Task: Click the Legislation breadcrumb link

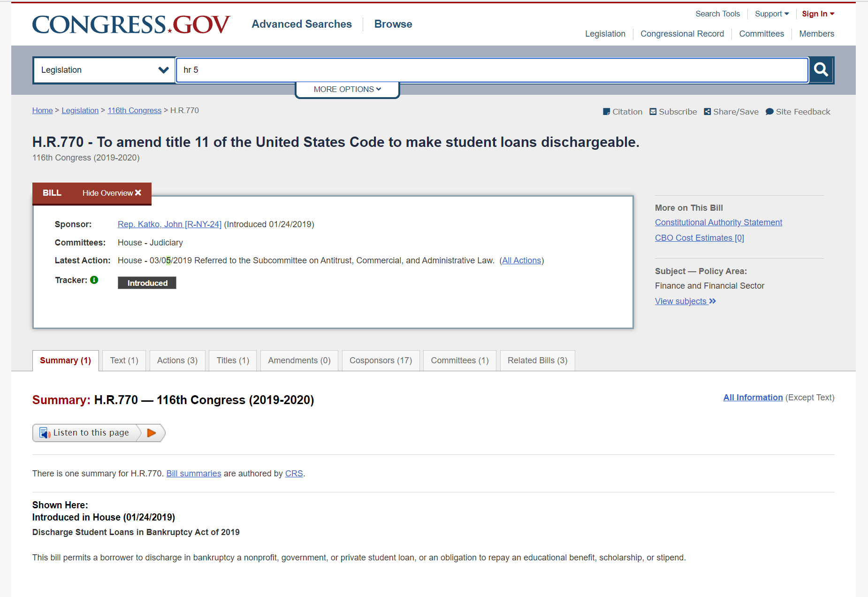Action: pos(80,110)
